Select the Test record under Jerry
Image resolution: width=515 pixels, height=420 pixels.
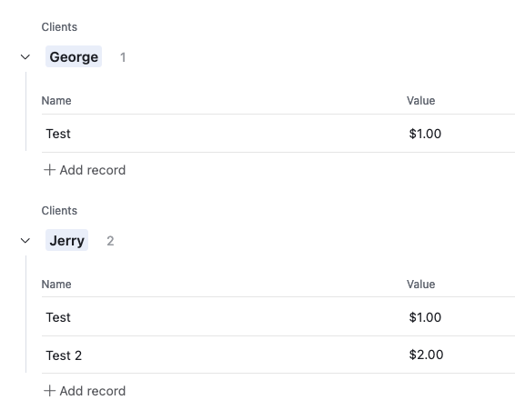click(58, 317)
